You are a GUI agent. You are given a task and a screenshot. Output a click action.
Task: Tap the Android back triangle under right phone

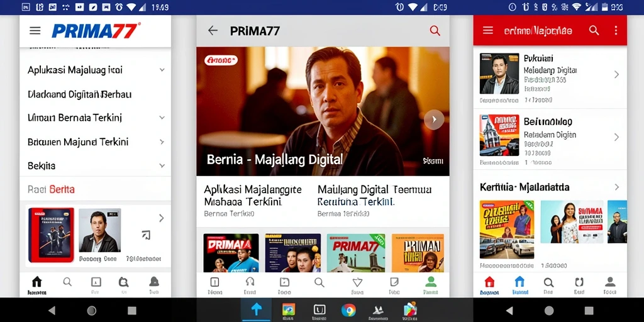509,311
